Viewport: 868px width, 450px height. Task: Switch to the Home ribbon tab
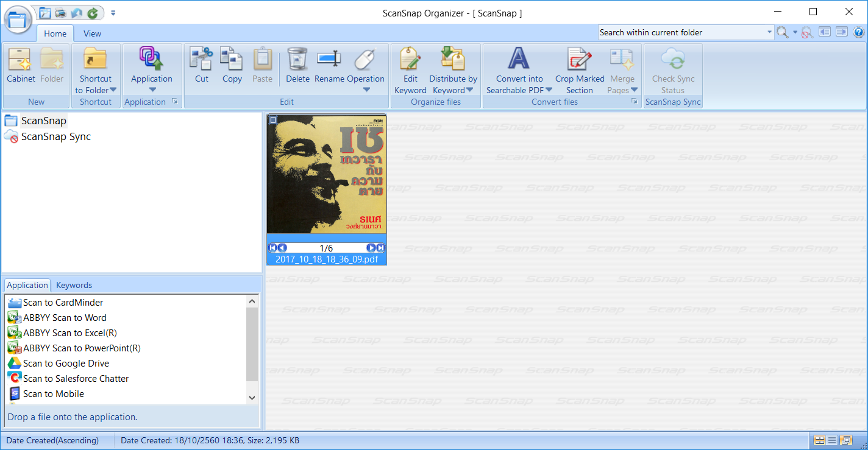pyautogui.click(x=55, y=33)
